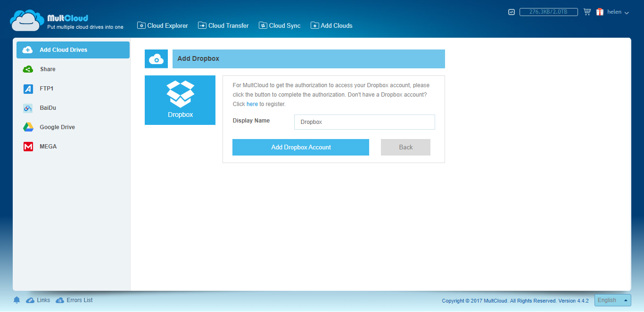Click the Dropbox logo tile

click(x=180, y=100)
